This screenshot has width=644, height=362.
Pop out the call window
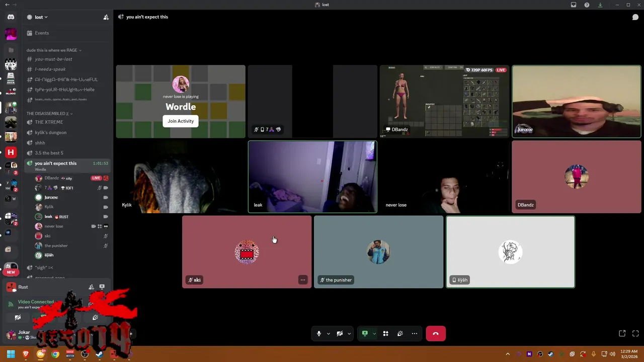[622, 333]
